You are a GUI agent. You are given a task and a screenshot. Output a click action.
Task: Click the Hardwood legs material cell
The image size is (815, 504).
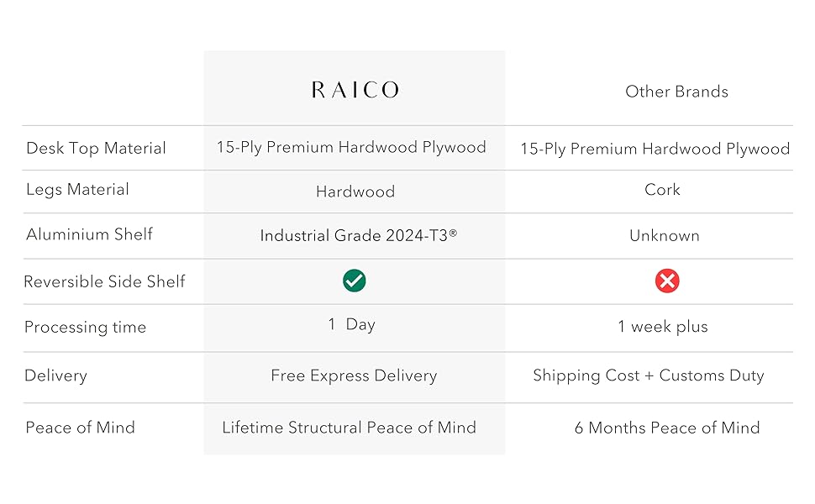click(355, 192)
